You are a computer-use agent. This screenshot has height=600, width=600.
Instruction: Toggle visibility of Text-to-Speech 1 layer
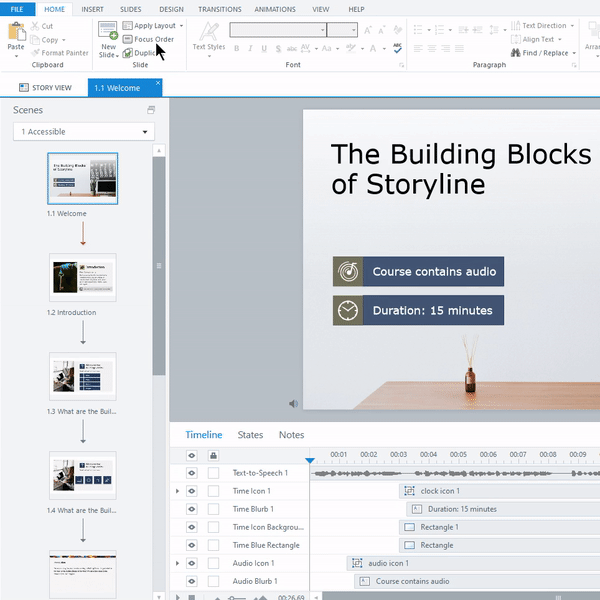pos(192,473)
